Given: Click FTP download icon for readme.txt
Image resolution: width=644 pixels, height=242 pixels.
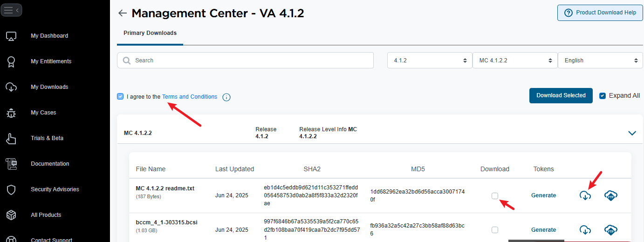Looking at the screenshot, I should (611, 195).
